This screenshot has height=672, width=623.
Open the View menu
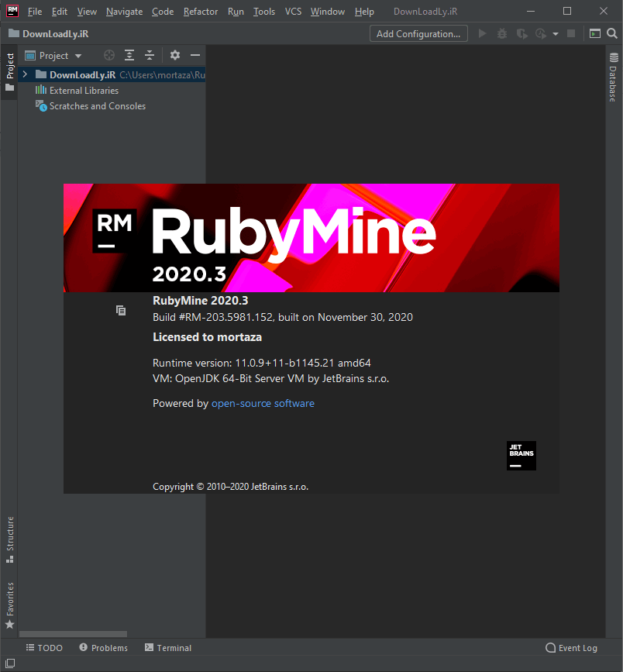87,12
